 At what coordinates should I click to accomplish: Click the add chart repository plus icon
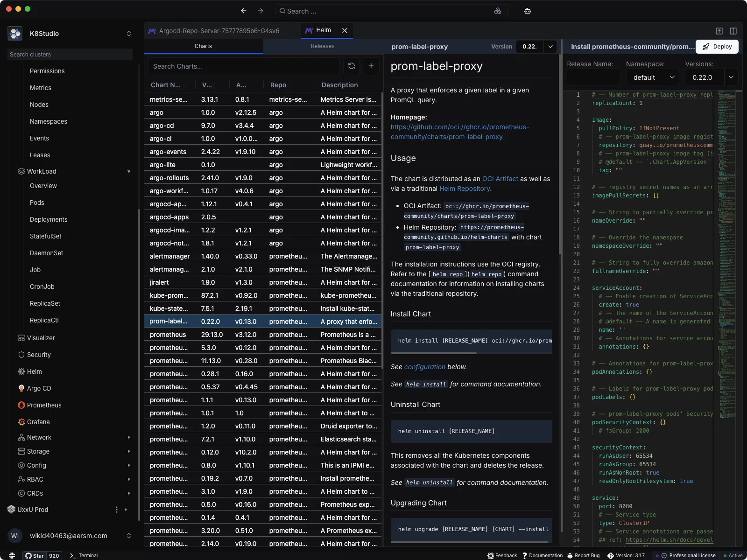pos(371,66)
